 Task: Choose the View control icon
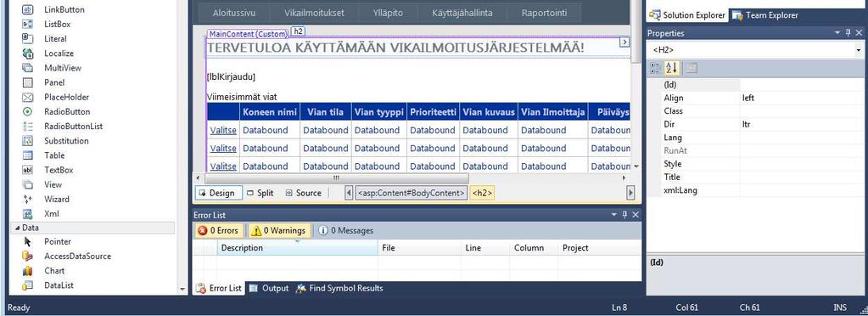click(28, 184)
